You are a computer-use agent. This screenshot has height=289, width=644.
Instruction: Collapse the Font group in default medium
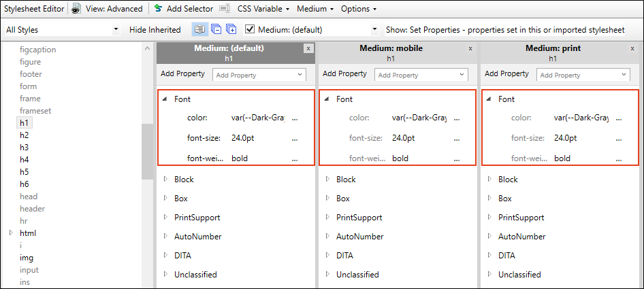coord(165,99)
